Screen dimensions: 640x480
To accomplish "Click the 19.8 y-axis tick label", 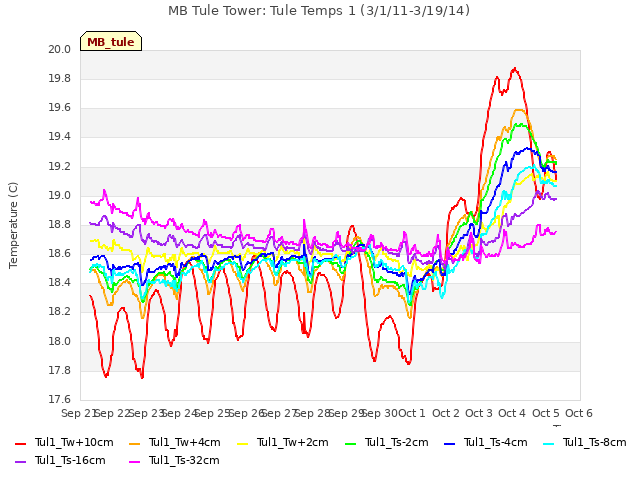I will pos(60,79).
